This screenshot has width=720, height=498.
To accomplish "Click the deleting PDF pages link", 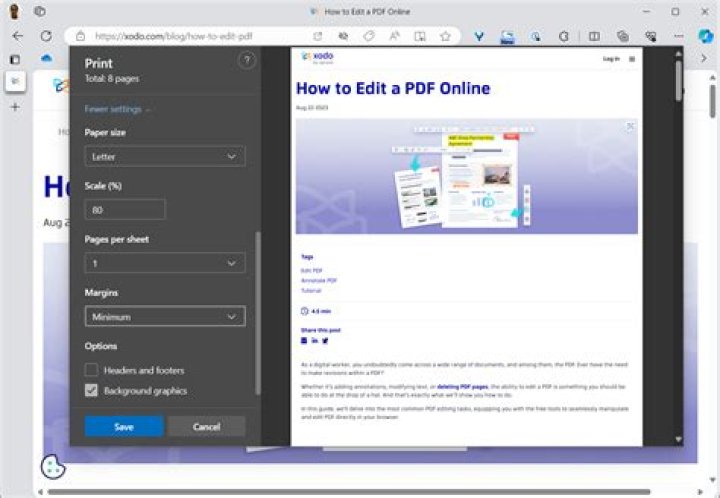I will (x=462, y=387).
